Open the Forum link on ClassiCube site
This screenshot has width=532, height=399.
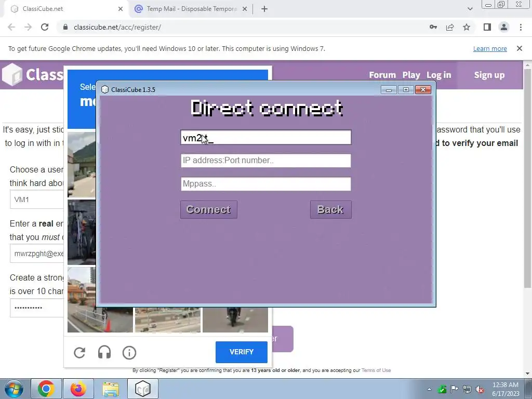pyautogui.click(x=382, y=75)
